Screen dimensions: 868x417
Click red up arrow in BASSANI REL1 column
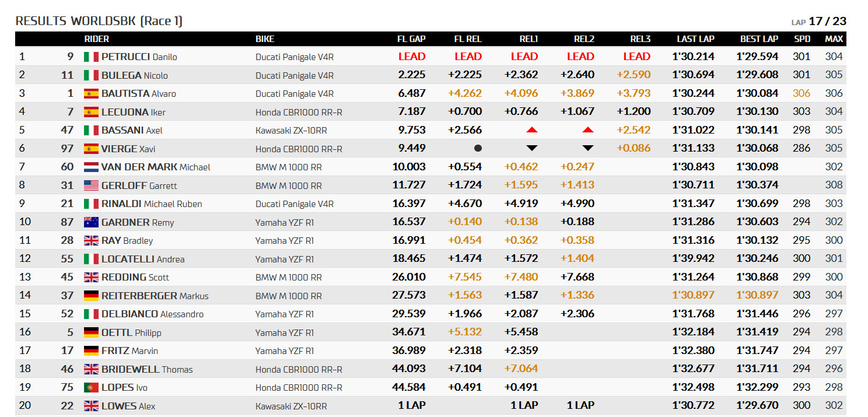(531, 129)
